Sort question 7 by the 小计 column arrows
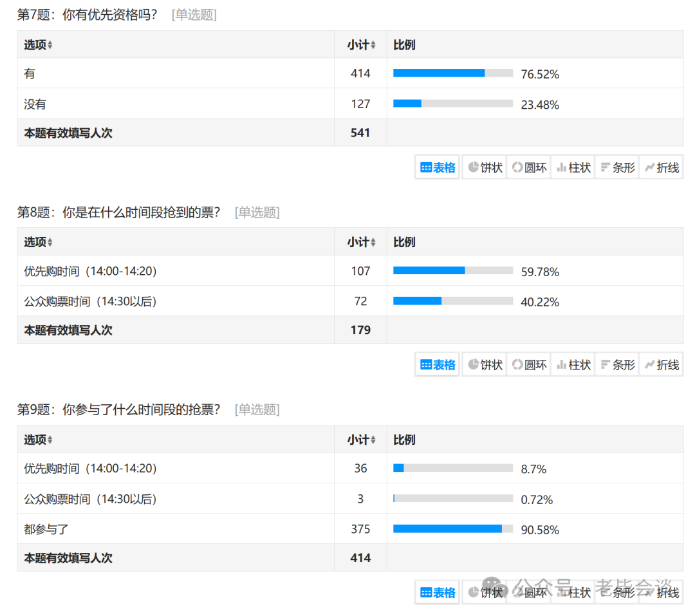The width and height of the screenshot is (695, 616). pyautogui.click(x=373, y=45)
